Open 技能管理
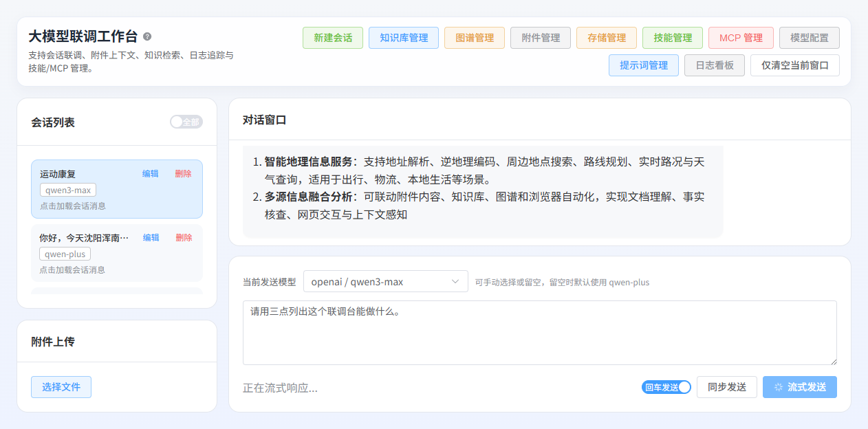868x429 pixels. pyautogui.click(x=673, y=38)
